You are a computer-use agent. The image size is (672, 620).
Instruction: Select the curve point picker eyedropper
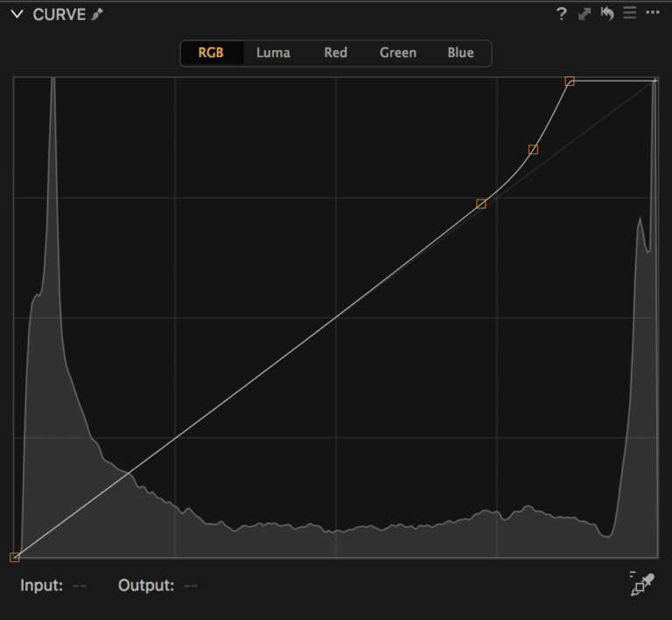click(641, 584)
